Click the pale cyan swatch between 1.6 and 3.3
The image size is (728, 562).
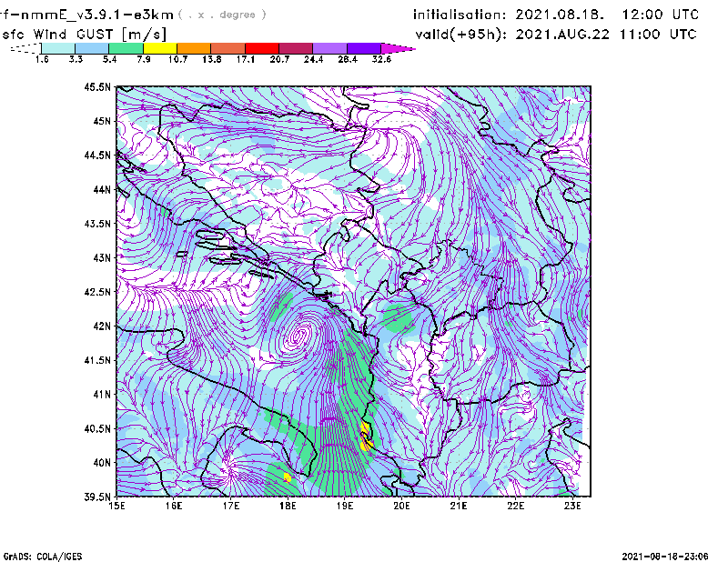click(58, 48)
